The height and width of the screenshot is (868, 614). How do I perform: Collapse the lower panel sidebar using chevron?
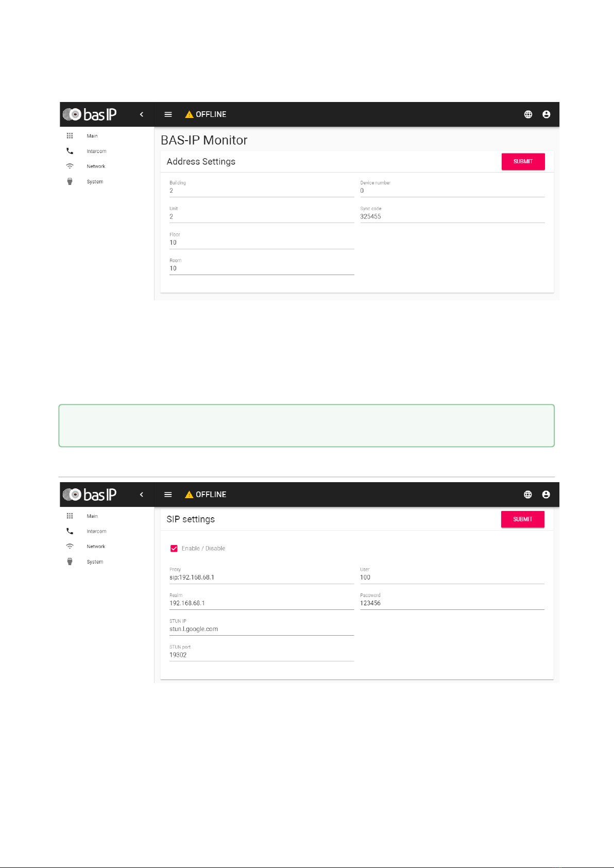(142, 495)
